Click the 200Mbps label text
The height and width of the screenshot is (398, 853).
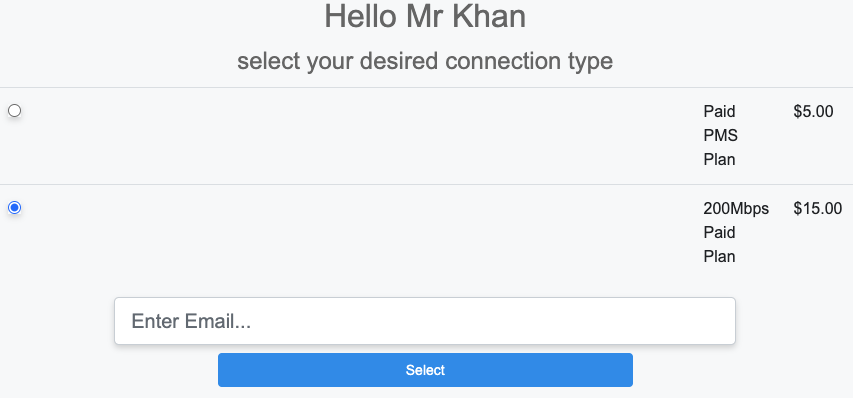(736, 208)
